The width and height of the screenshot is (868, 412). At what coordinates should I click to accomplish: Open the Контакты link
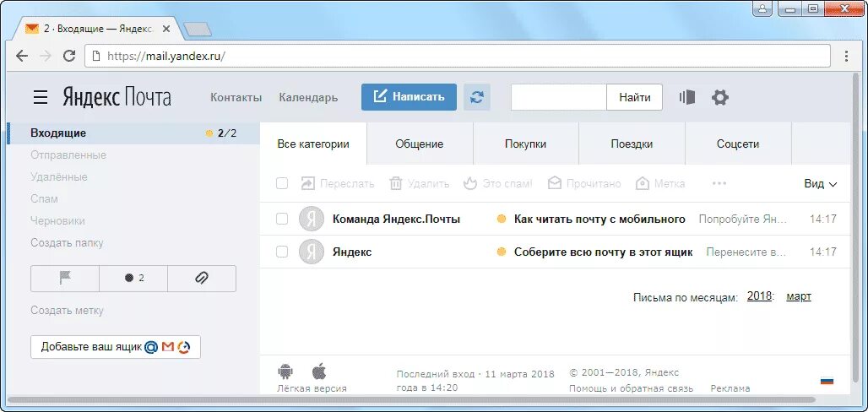tap(236, 97)
